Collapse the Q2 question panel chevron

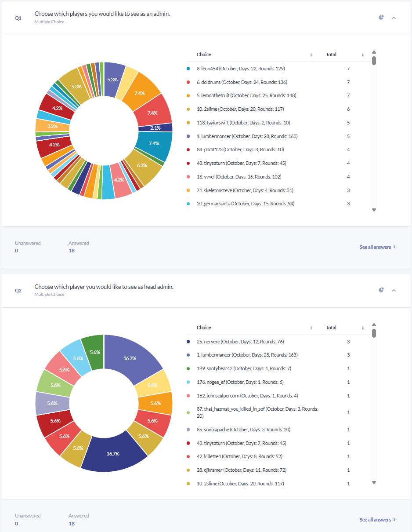click(394, 290)
